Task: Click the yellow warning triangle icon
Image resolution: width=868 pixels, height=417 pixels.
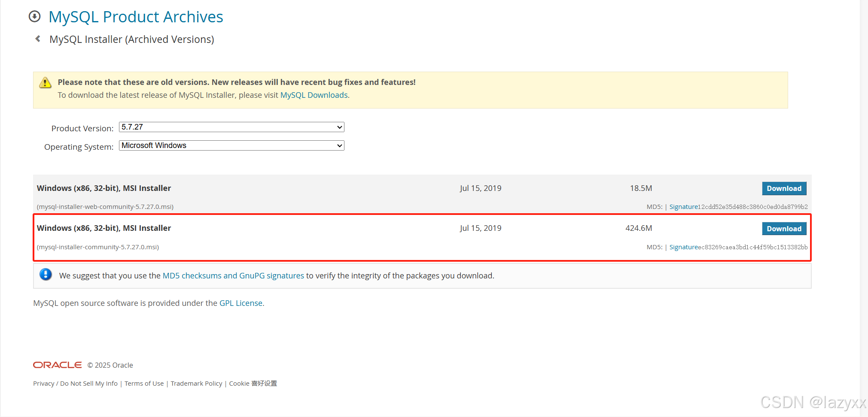Action: pos(45,82)
